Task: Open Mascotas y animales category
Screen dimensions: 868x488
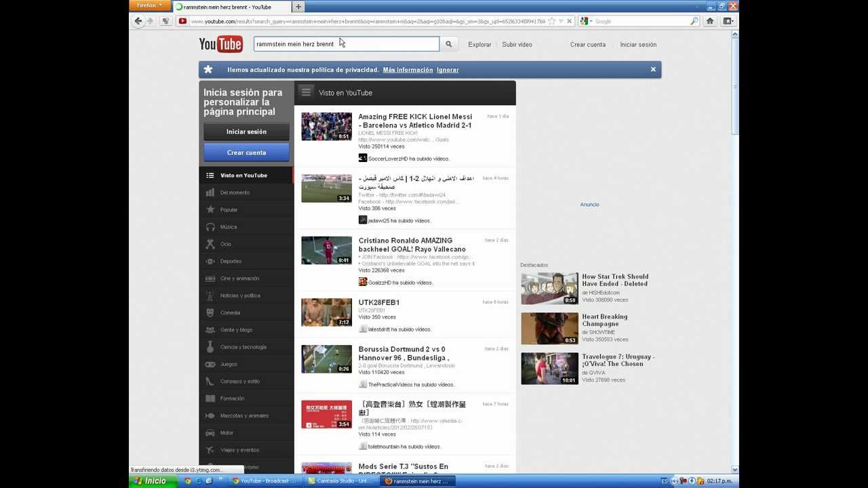Action: point(247,415)
